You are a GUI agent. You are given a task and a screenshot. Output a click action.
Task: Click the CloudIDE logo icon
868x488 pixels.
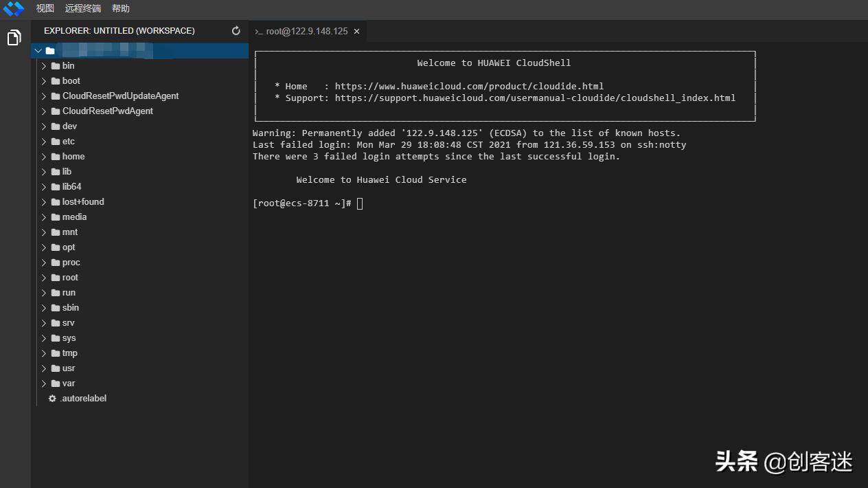[13, 9]
